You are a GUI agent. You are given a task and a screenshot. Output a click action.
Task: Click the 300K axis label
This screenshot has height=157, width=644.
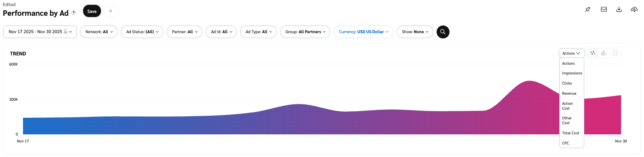(x=13, y=100)
